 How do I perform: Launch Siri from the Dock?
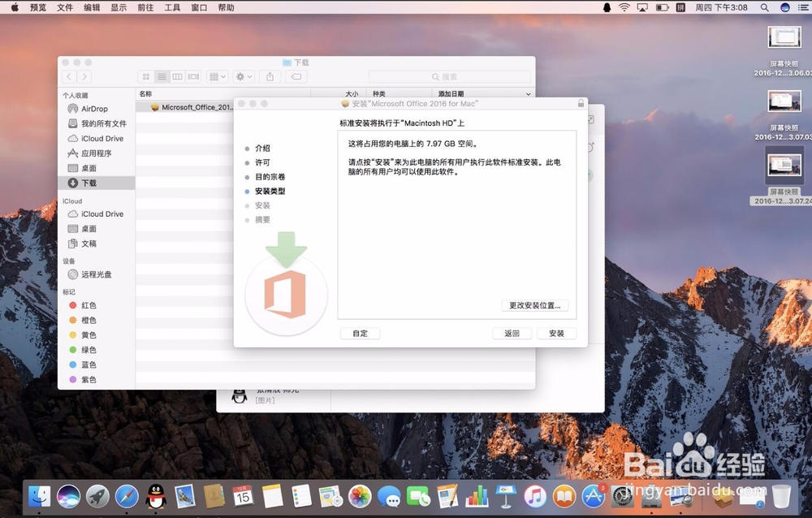coord(68,496)
